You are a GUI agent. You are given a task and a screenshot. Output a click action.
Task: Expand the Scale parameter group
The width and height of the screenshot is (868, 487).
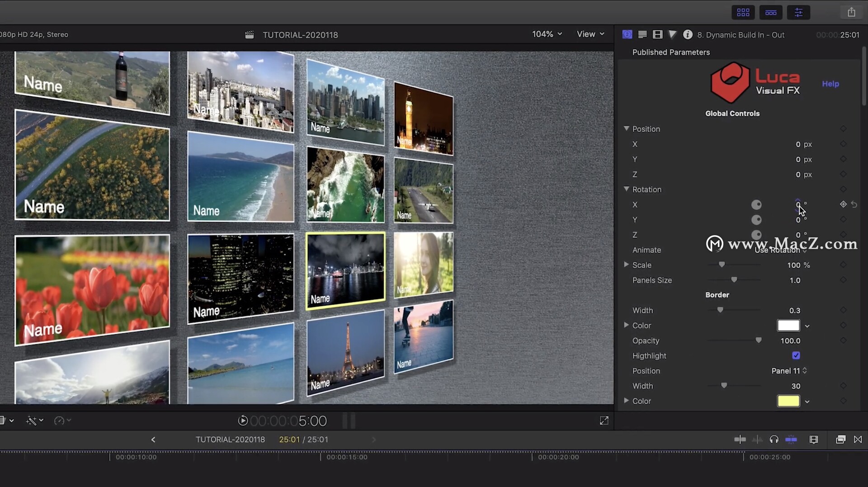coord(627,265)
